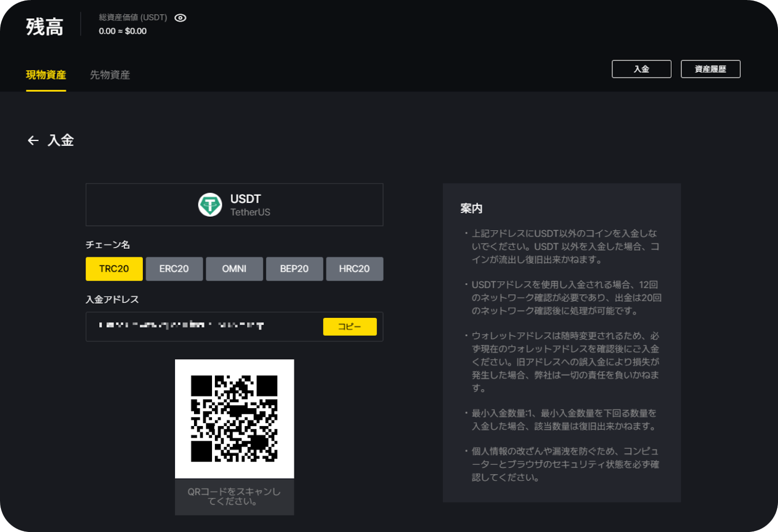Select the ERC20 chain
Image resolution: width=778 pixels, height=532 pixels.
[x=174, y=269]
